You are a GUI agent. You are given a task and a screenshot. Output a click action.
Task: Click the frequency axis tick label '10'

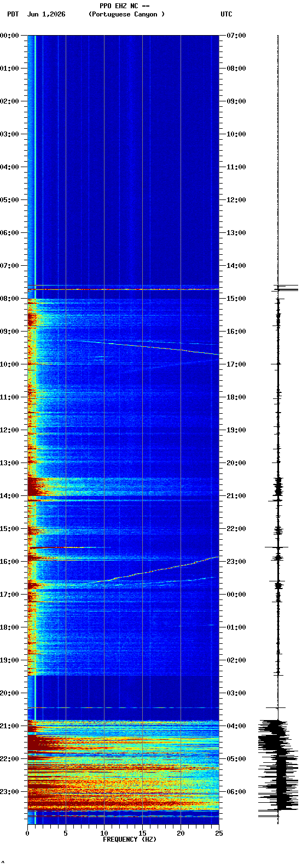[x=104, y=833]
